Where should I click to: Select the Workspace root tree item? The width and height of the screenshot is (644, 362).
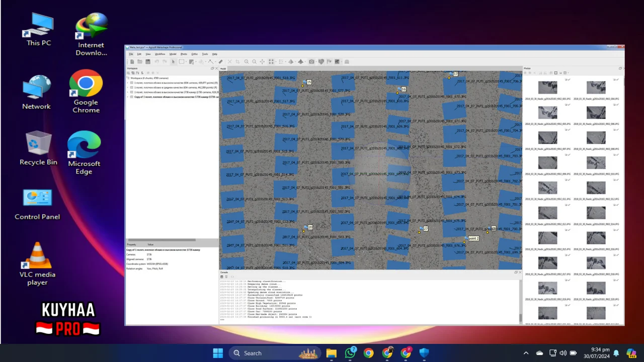pyautogui.click(x=149, y=78)
